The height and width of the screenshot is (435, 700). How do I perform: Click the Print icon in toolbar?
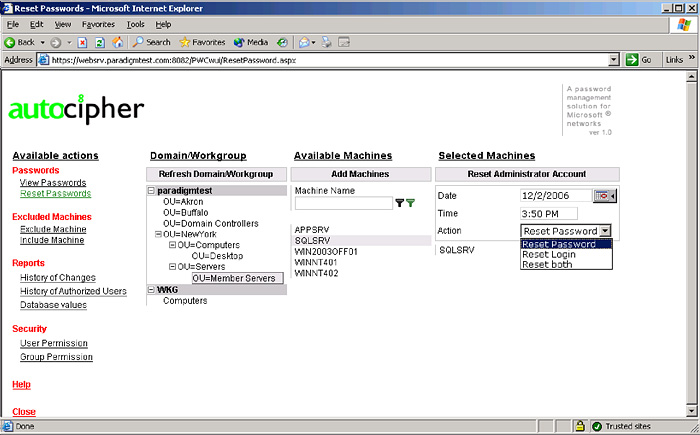pyautogui.click(x=327, y=42)
